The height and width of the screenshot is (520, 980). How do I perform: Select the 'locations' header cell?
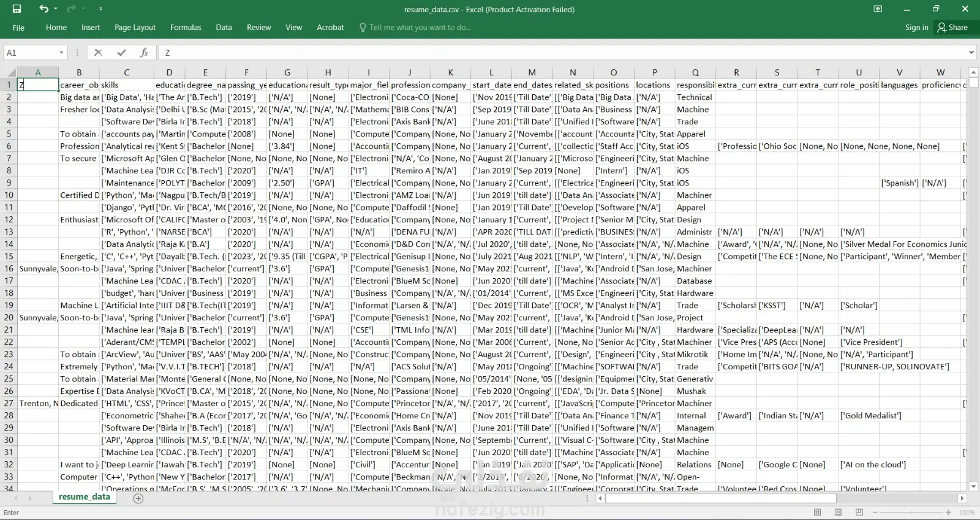pos(654,85)
